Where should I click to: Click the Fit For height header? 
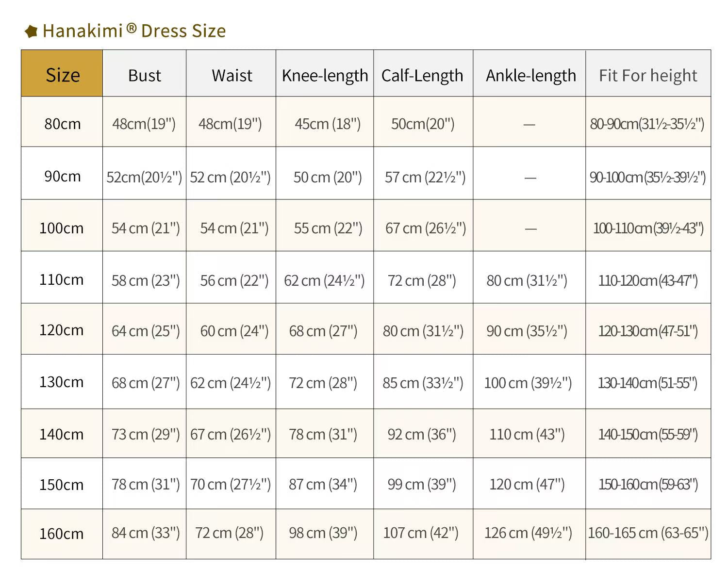tap(648, 76)
